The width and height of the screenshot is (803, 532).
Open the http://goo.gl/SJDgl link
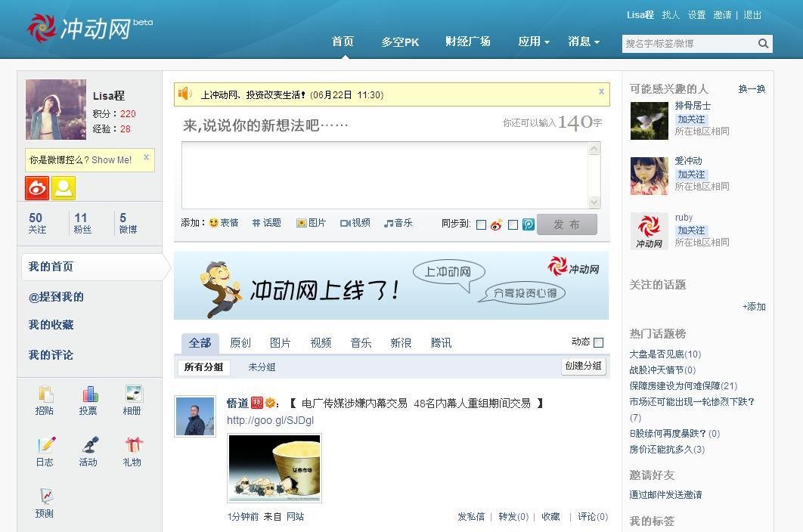point(271,420)
